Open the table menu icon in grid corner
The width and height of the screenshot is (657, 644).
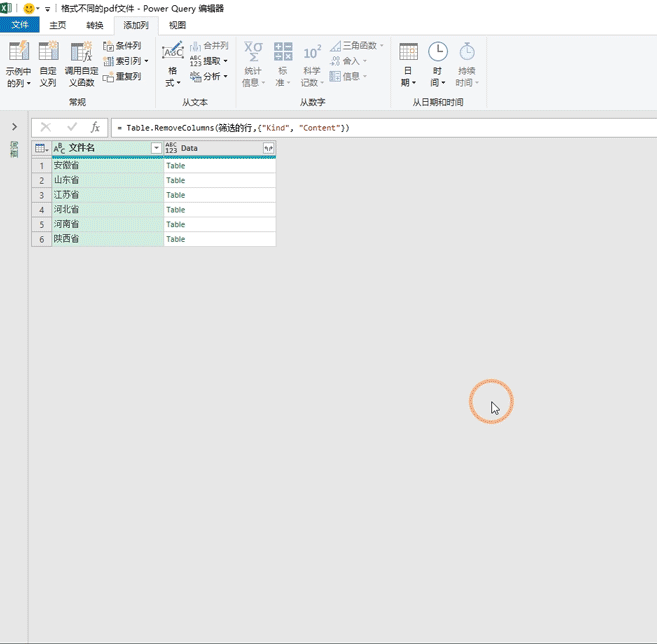tap(41, 148)
